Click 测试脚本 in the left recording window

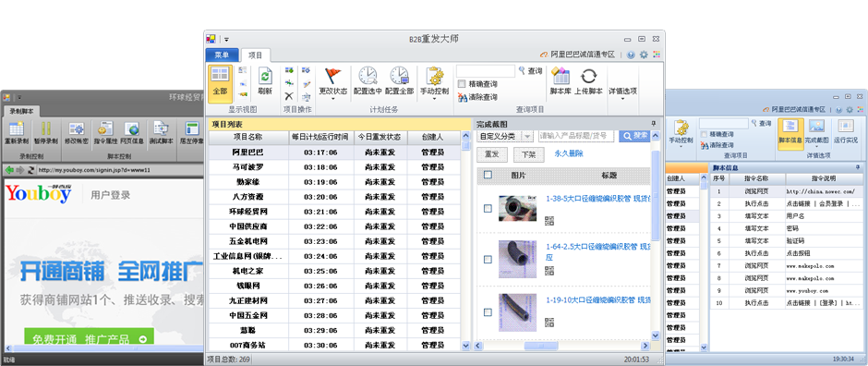point(161,133)
